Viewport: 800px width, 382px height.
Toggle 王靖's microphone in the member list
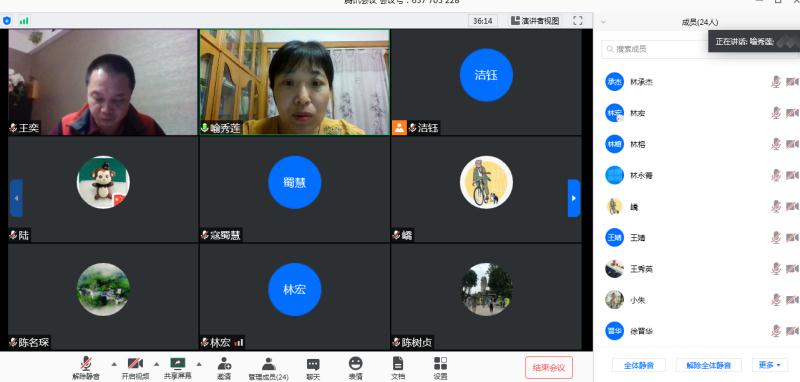coord(776,237)
